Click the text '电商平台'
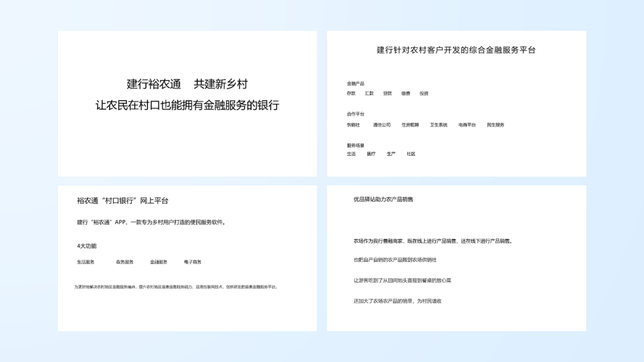This screenshot has height=362, width=644. [x=467, y=125]
